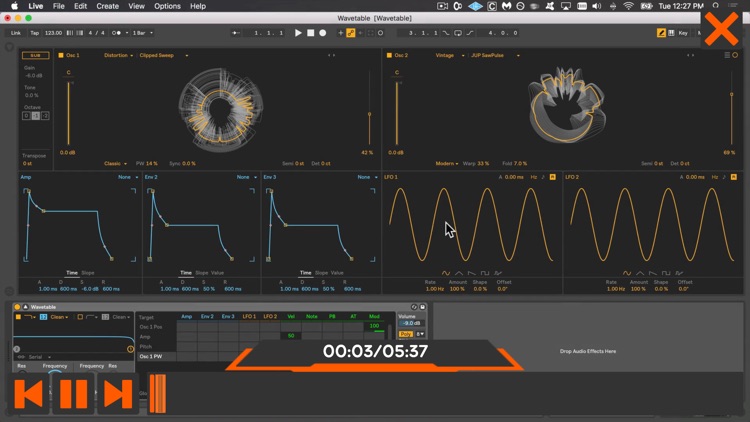Select sawtooth waveform for LFO 1
750x422 pixels.
tap(472, 273)
